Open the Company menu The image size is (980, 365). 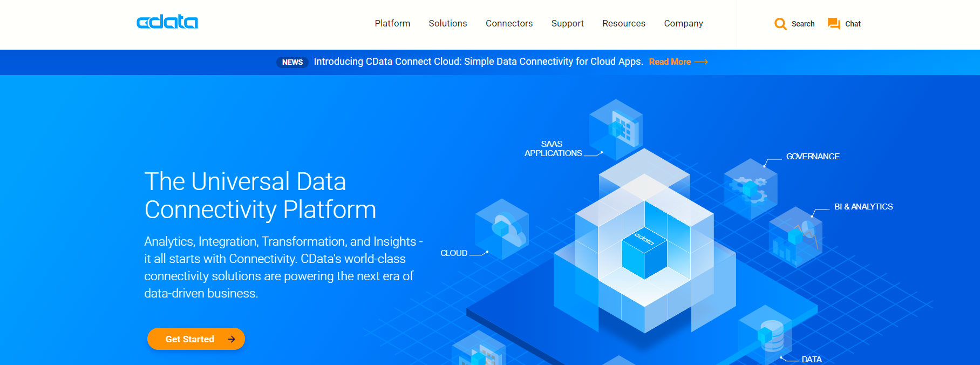(683, 23)
